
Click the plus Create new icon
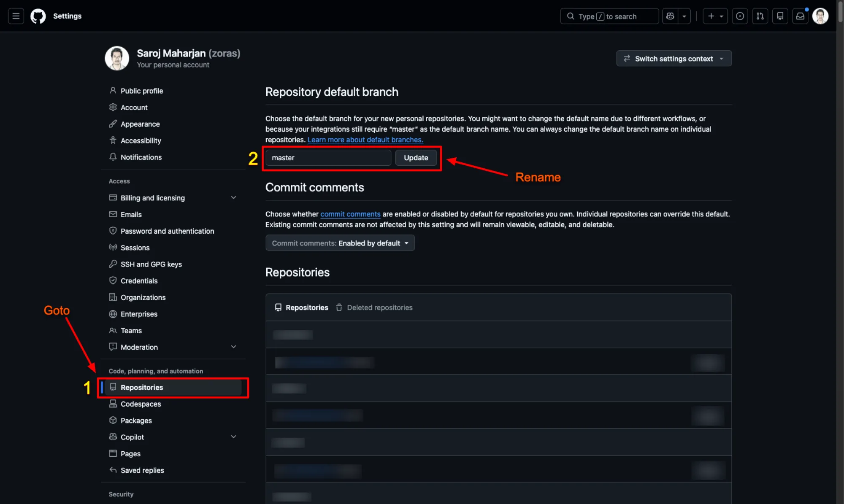[x=715, y=16]
